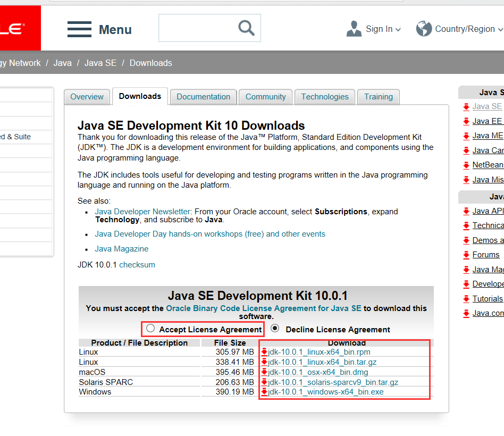Click download arrow for linux-x64_bin.tar.gz
Screen dimensions: 504x436
point(264,362)
